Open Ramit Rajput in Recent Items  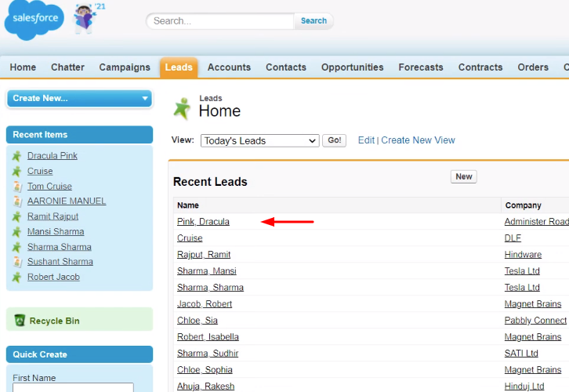(53, 216)
